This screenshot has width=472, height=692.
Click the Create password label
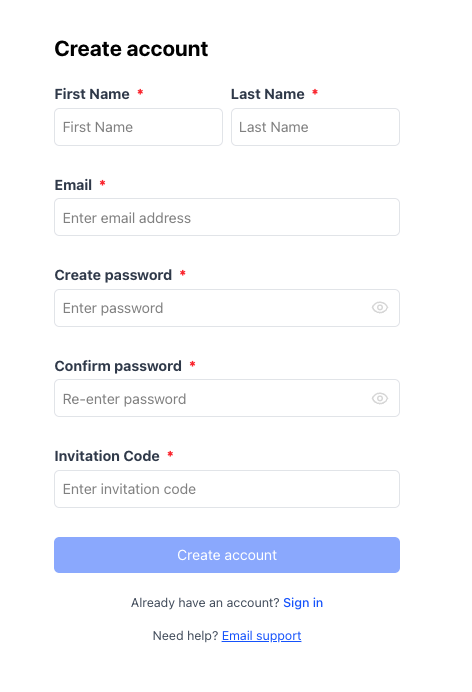click(113, 275)
